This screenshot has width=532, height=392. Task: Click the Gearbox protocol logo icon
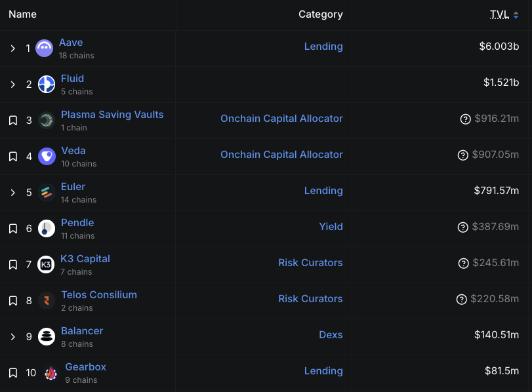pos(51,373)
